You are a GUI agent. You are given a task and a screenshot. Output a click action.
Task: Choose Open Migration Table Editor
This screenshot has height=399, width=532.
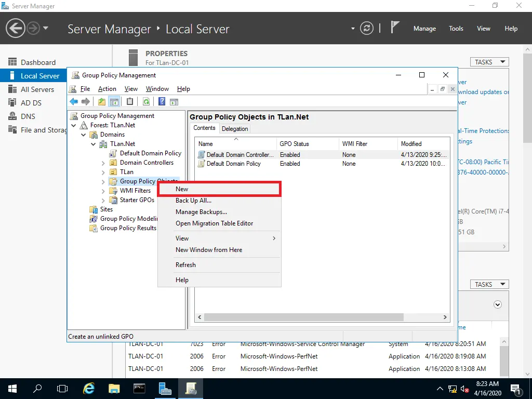coord(219,223)
